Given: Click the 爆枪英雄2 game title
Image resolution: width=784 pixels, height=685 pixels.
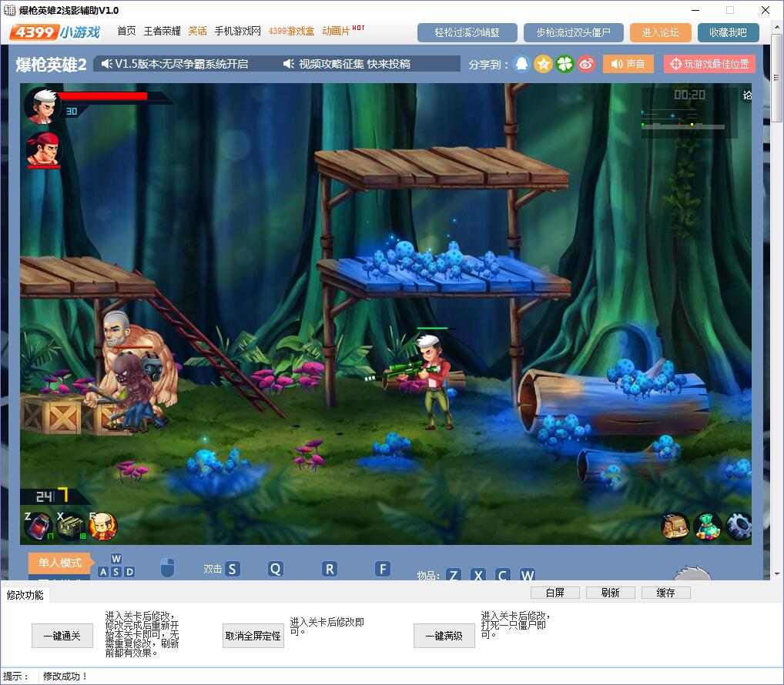Looking at the screenshot, I should (x=51, y=65).
